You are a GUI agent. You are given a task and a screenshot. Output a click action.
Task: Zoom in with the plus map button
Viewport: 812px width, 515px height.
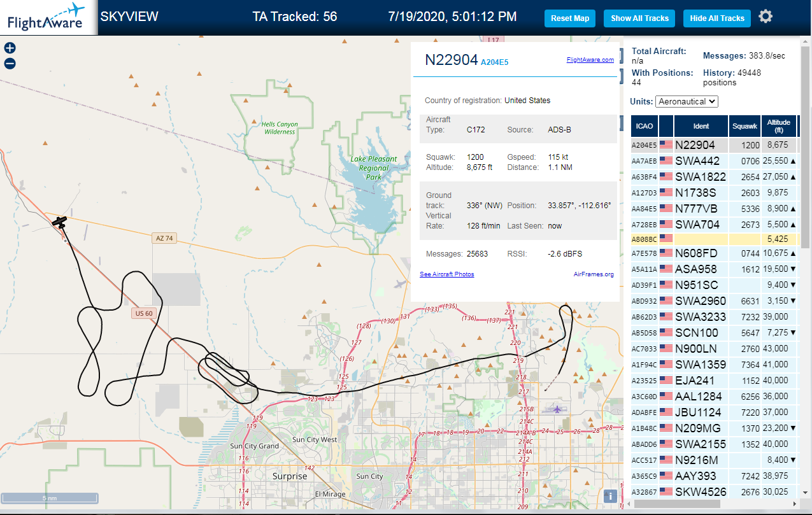(10, 48)
